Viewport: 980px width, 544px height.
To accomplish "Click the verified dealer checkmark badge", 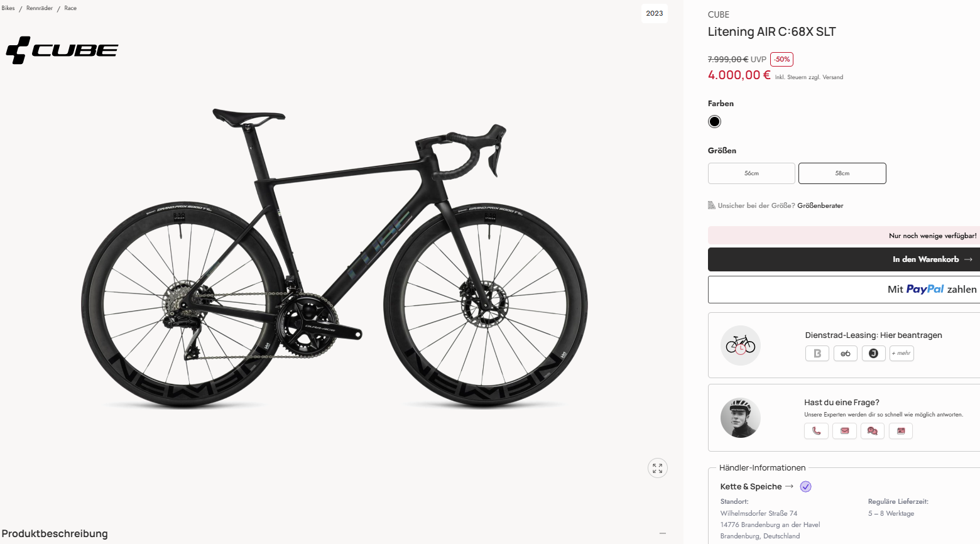I will tap(806, 487).
